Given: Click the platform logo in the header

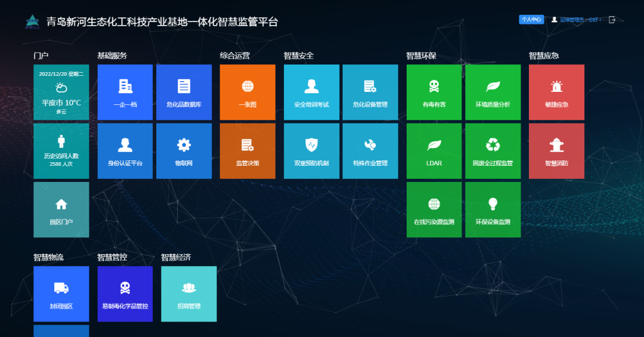Looking at the screenshot, I should pyautogui.click(x=32, y=22).
